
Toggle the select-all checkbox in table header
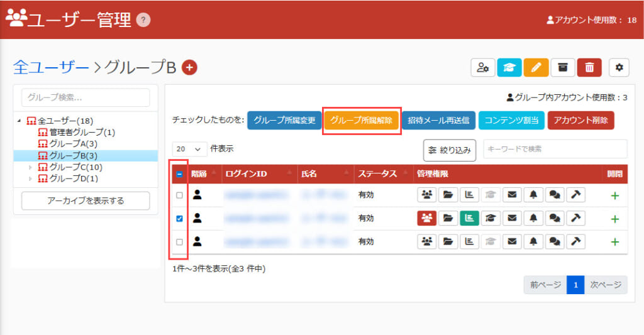(x=180, y=173)
